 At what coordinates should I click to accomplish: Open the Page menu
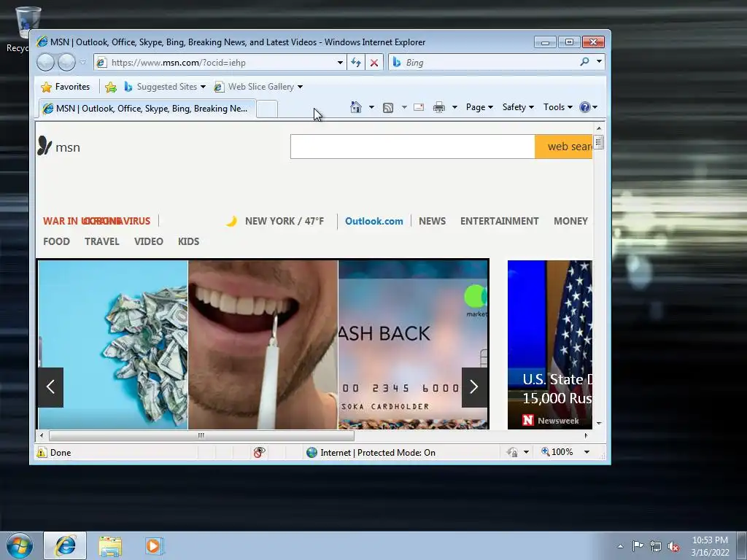pos(479,107)
